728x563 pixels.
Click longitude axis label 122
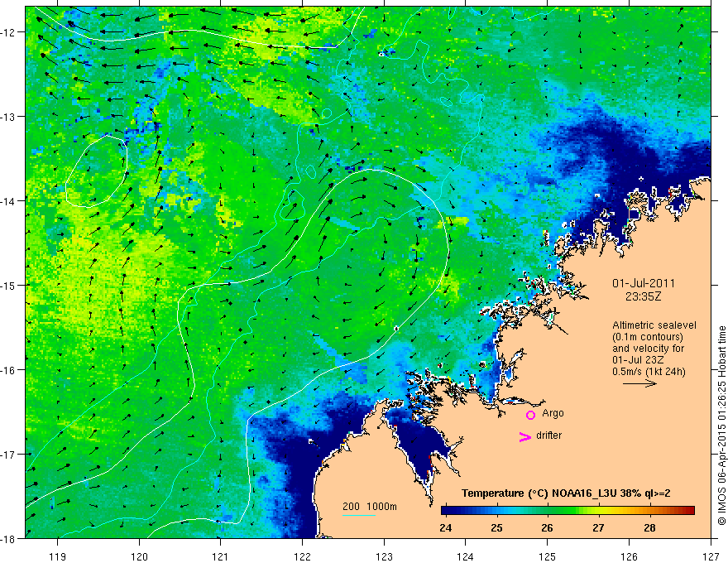[302, 557]
